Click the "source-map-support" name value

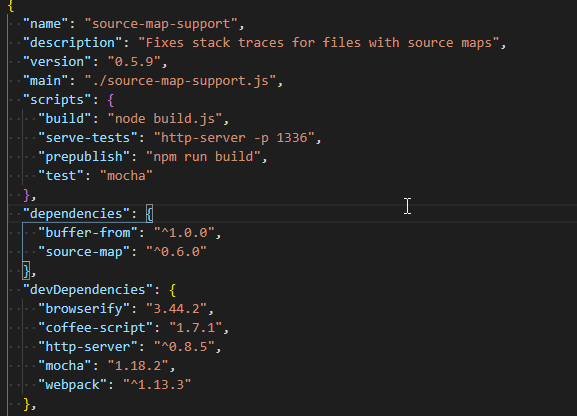pos(160,24)
